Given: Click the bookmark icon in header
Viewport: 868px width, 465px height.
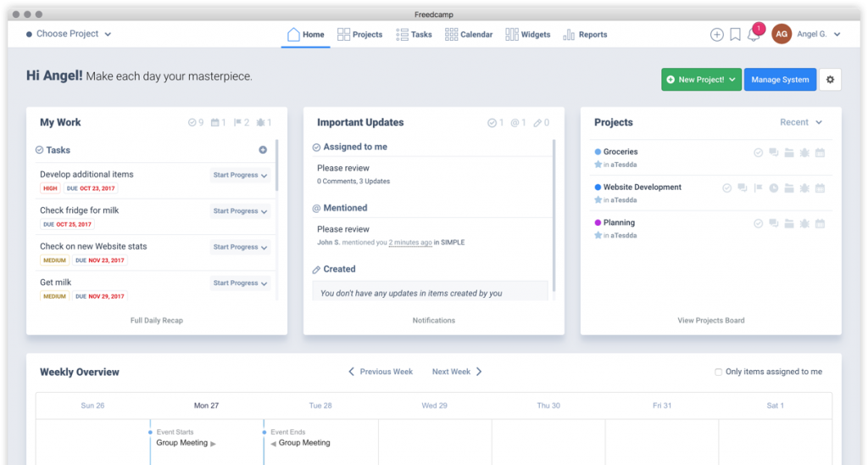Looking at the screenshot, I should pos(735,34).
